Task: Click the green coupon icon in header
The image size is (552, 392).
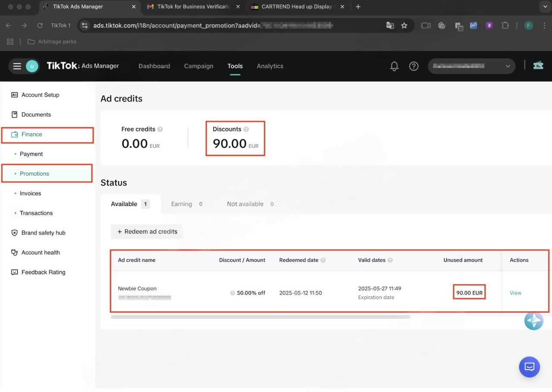Action: coord(538,65)
